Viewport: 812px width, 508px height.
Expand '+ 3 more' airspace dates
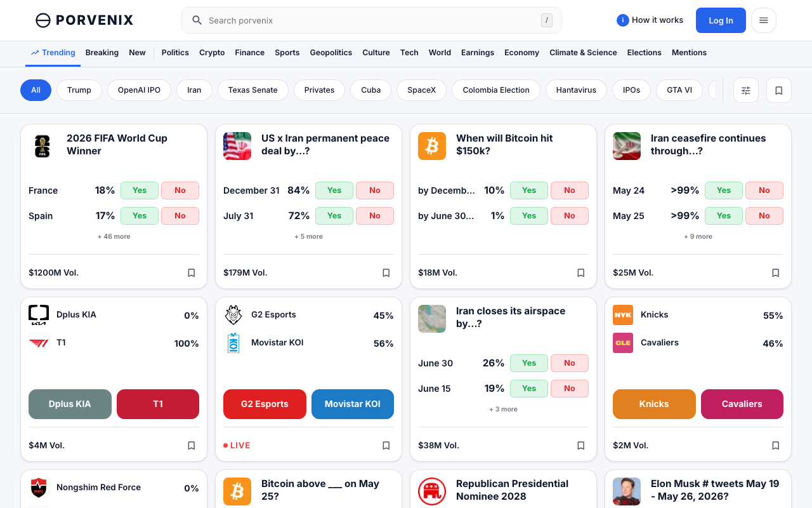click(503, 409)
